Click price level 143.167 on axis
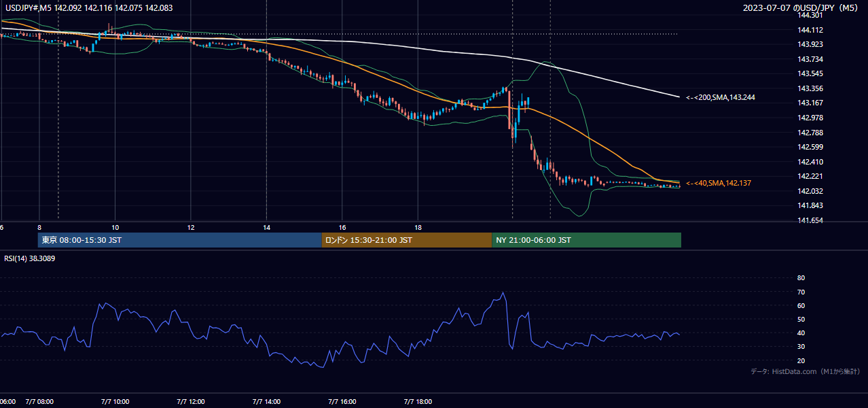The width and height of the screenshot is (868, 408). (x=810, y=103)
